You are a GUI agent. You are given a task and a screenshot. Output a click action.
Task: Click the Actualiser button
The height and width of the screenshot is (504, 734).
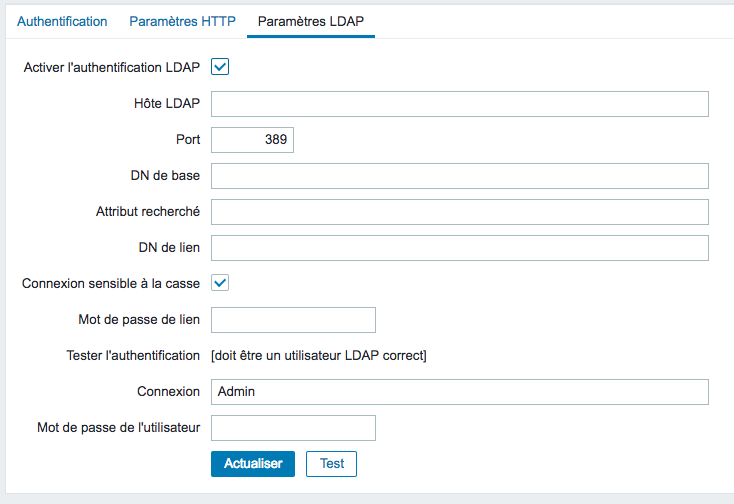(253, 464)
